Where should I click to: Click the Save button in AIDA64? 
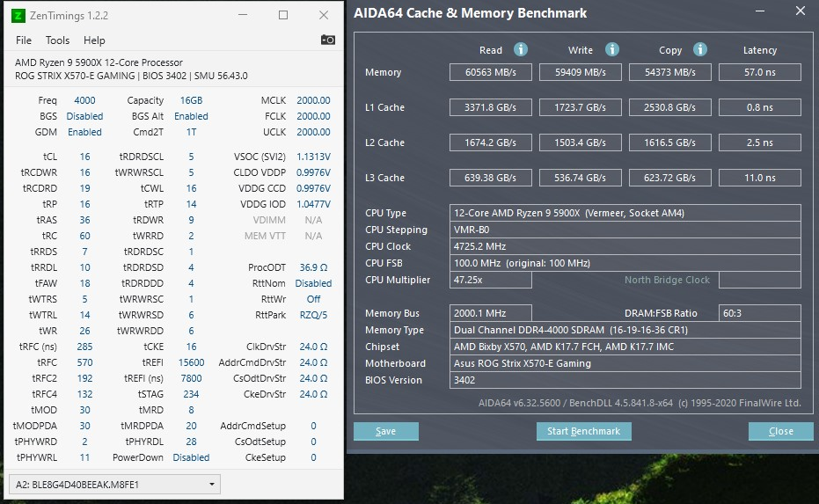(386, 431)
